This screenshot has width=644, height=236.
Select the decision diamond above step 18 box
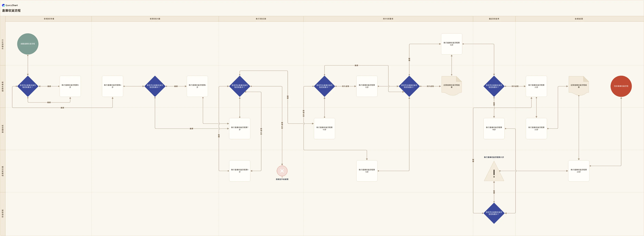pyautogui.click(x=494, y=86)
